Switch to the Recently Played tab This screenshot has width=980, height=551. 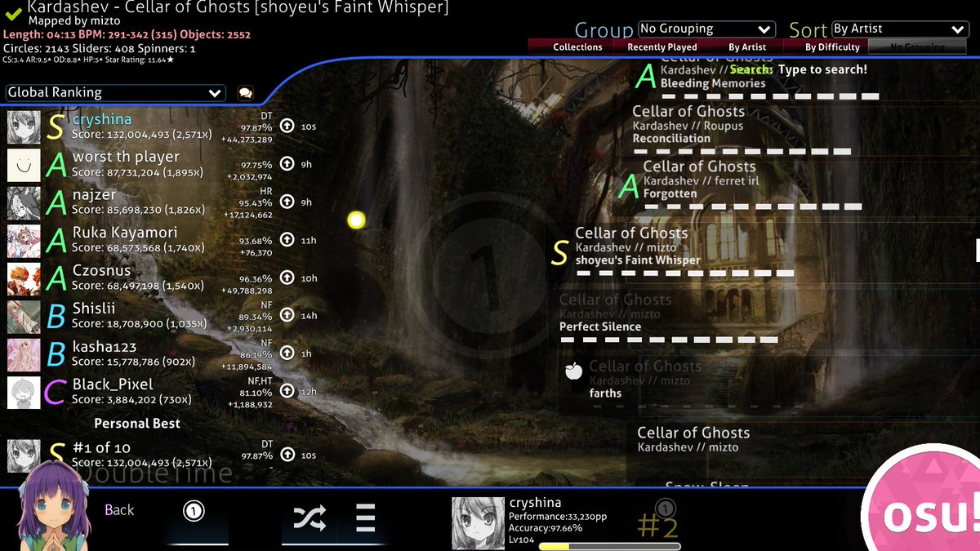[x=662, y=47]
